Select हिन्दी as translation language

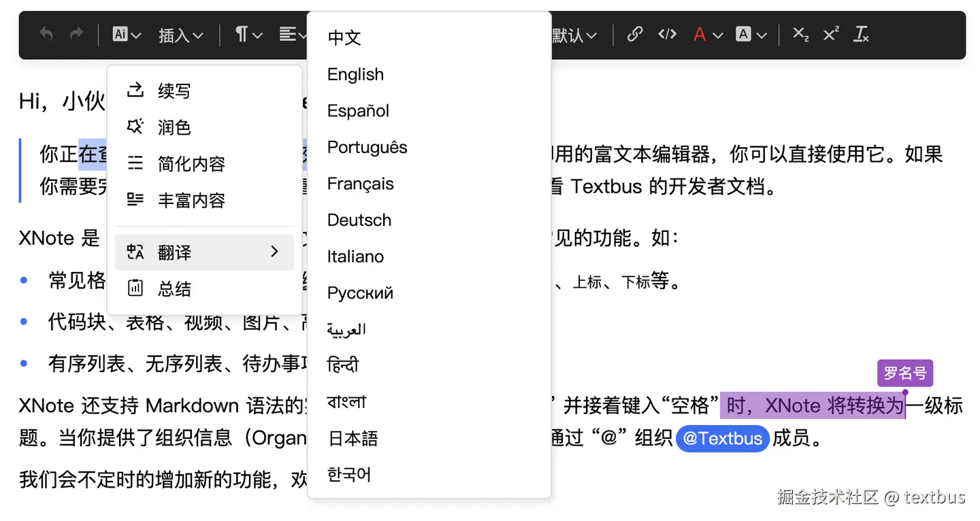click(x=429, y=366)
